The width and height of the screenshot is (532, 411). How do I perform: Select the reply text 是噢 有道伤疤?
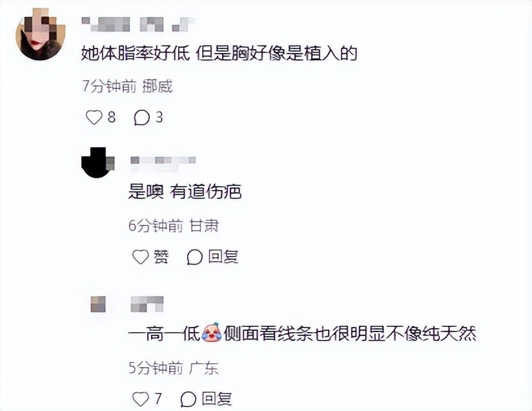pyautogui.click(x=185, y=191)
